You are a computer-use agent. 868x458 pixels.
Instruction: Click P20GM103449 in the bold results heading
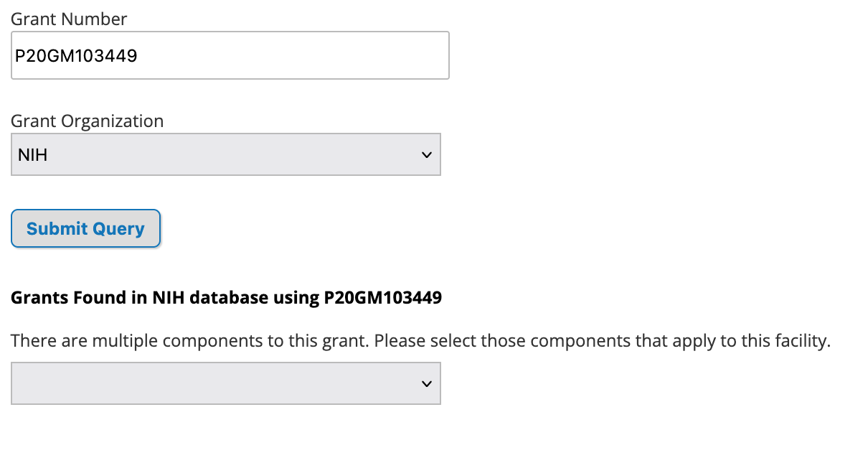click(x=382, y=297)
